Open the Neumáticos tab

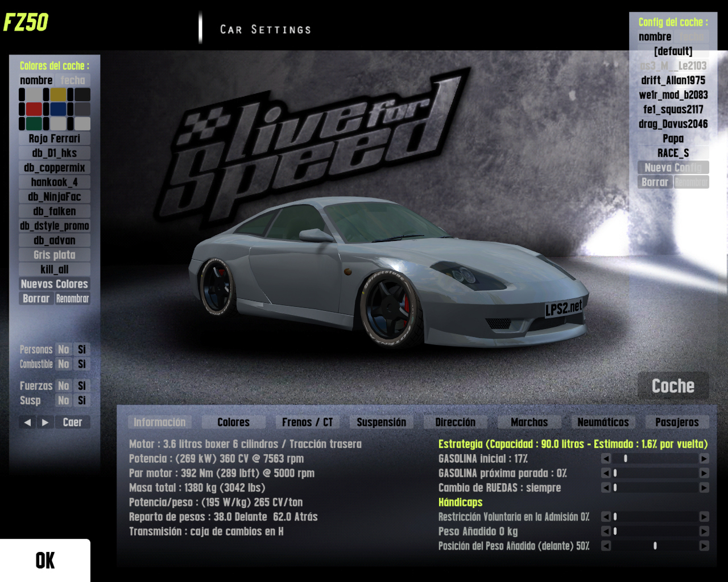pos(603,422)
